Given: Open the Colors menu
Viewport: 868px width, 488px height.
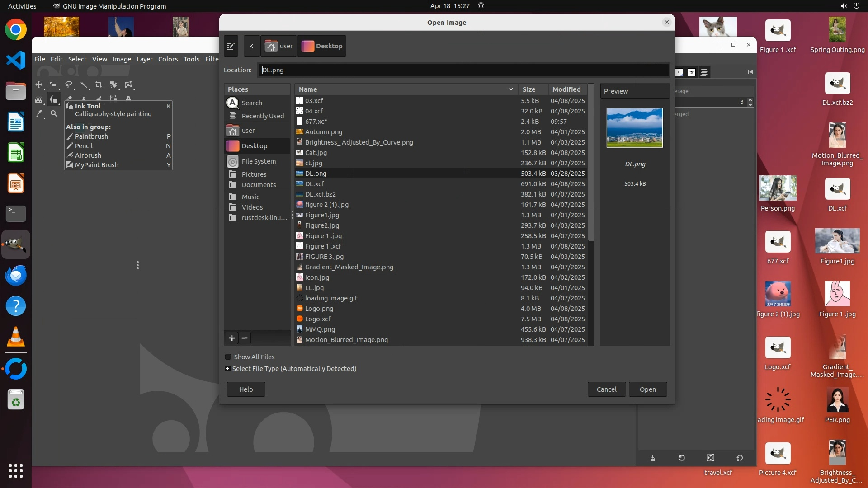Looking at the screenshot, I should pos(168,59).
